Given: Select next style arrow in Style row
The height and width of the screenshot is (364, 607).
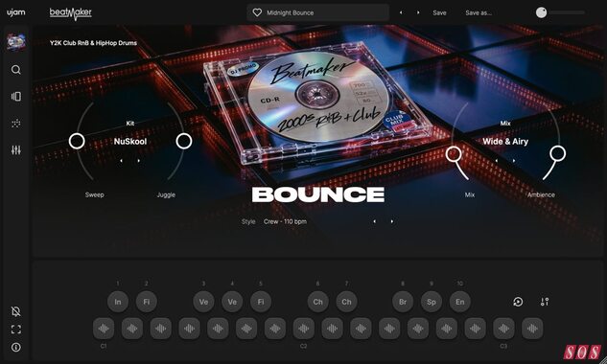Looking at the screenshot, I should pos(392,221).
